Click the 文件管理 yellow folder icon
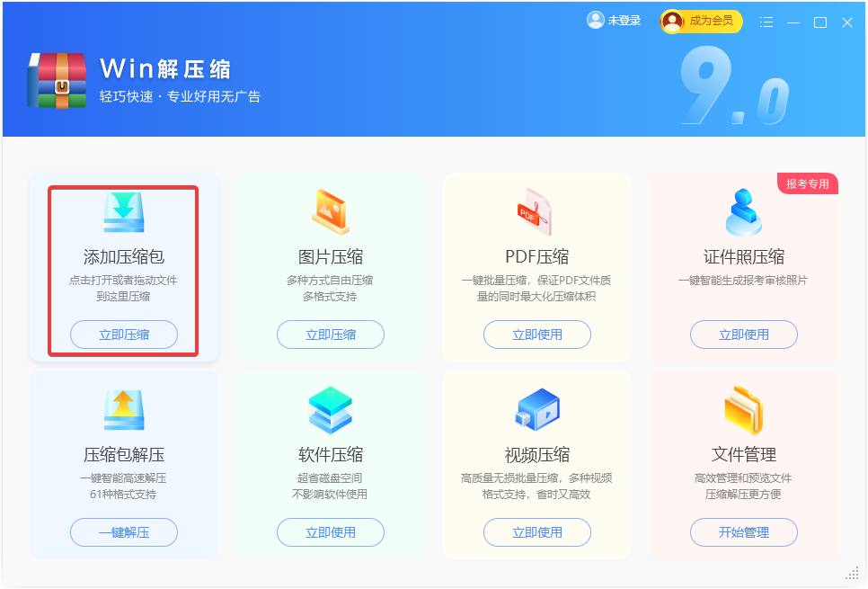 [744, 410]
